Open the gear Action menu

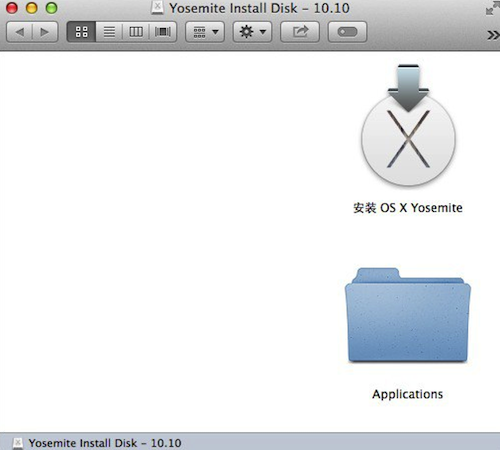(252, 32)
